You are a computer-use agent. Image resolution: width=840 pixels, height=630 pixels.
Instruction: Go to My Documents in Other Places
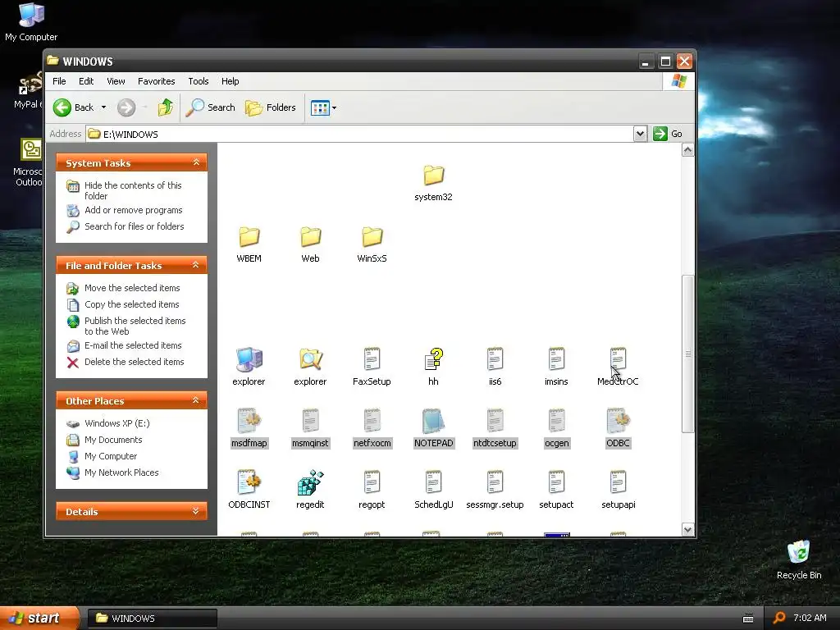pos(113,440)
